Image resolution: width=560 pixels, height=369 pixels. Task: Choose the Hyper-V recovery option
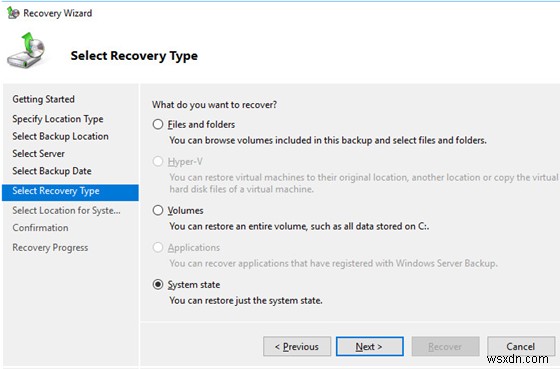click(x=158, y=161)
